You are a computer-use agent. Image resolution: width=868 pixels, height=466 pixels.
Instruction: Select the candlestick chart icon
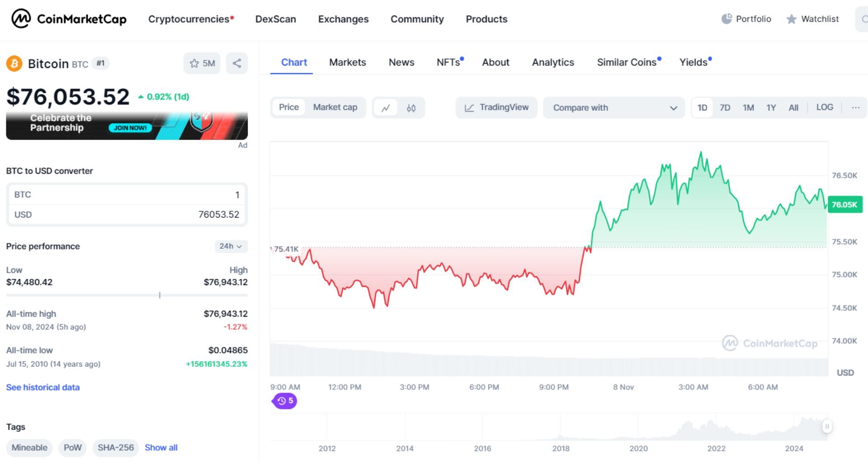[412, 108]
